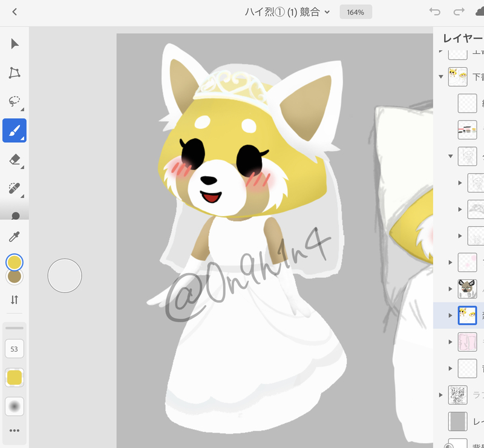Select the group thumbnail with yellow characters

(458, 77)
